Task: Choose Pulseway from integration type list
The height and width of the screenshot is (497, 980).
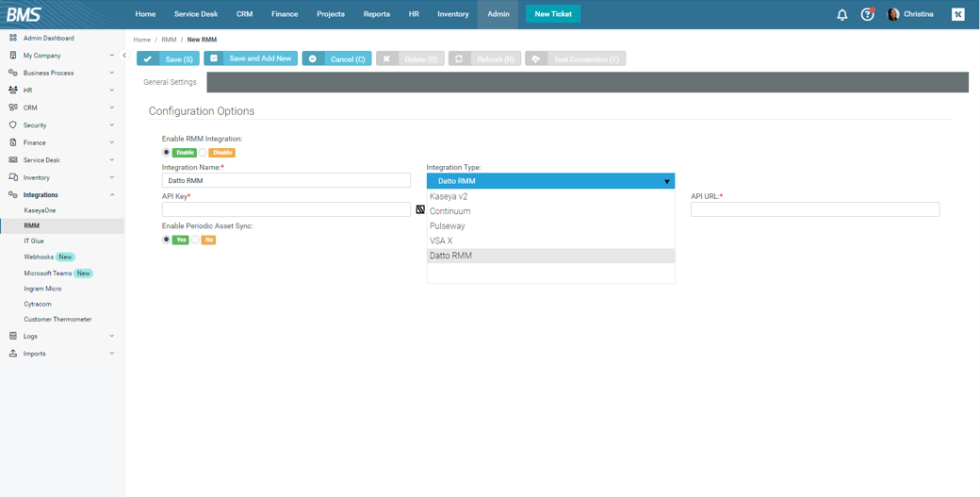Action: coord(448,226)
